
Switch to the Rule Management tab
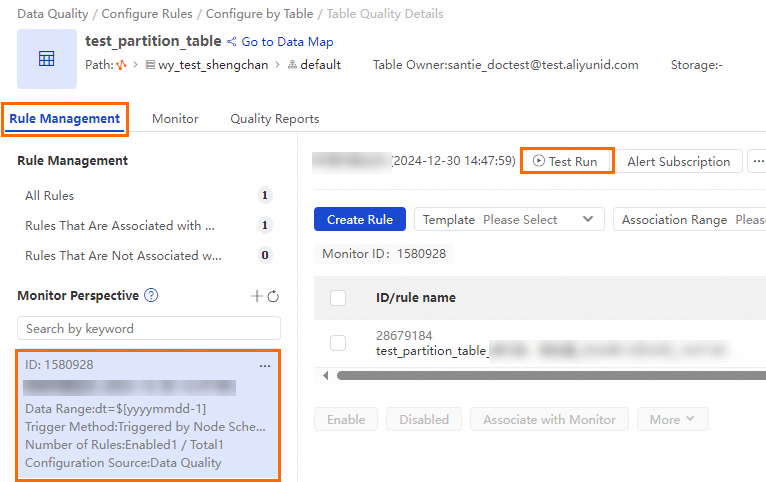tap(64, 119)
